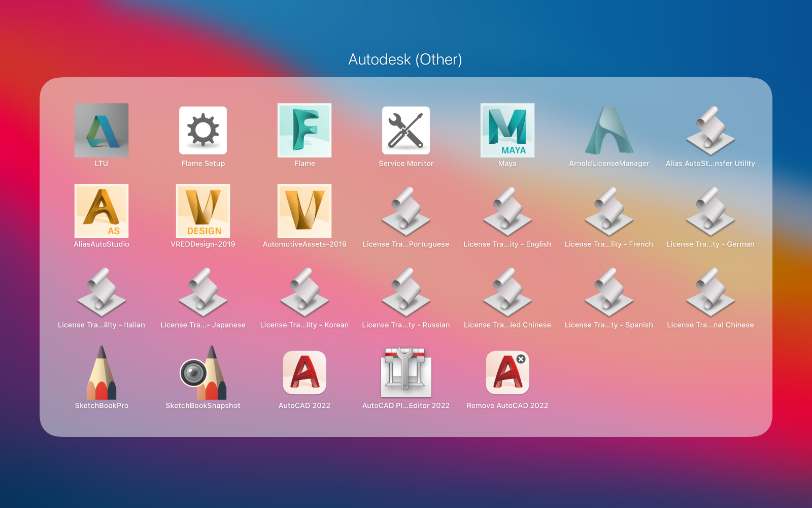Click the 'Maya' label text
Viewport: 812px width, 508px height.
tap(507, 164)
